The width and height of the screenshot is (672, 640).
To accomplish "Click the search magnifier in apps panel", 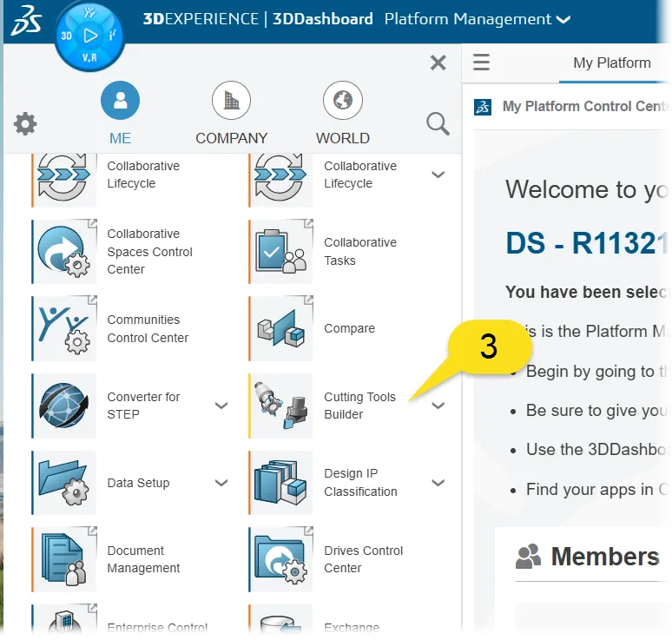I will [438, 124].
